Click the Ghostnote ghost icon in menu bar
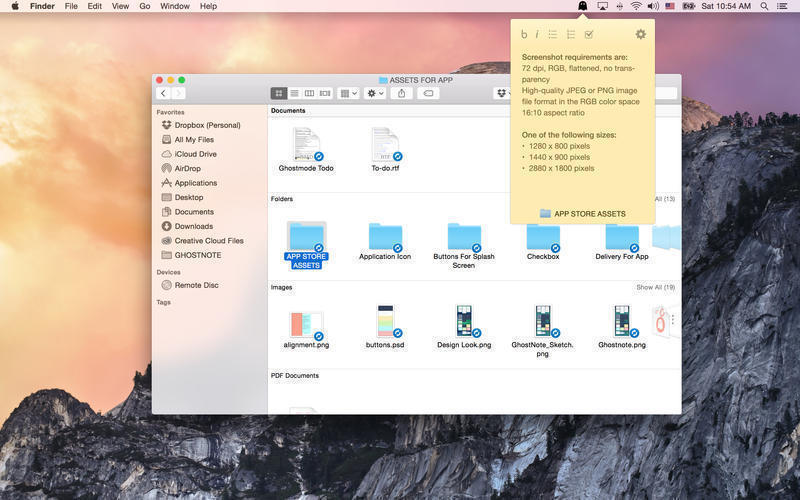800x500 pixels. pos(583,6)
